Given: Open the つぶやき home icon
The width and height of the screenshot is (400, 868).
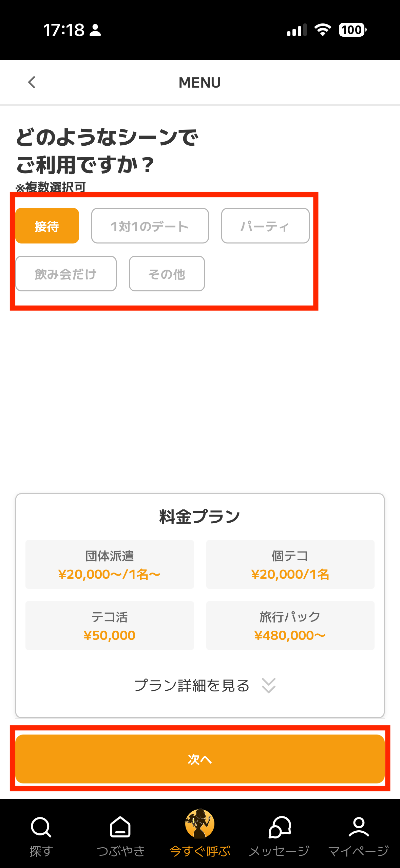Looking at the screenshot, I should coord(120,827).
